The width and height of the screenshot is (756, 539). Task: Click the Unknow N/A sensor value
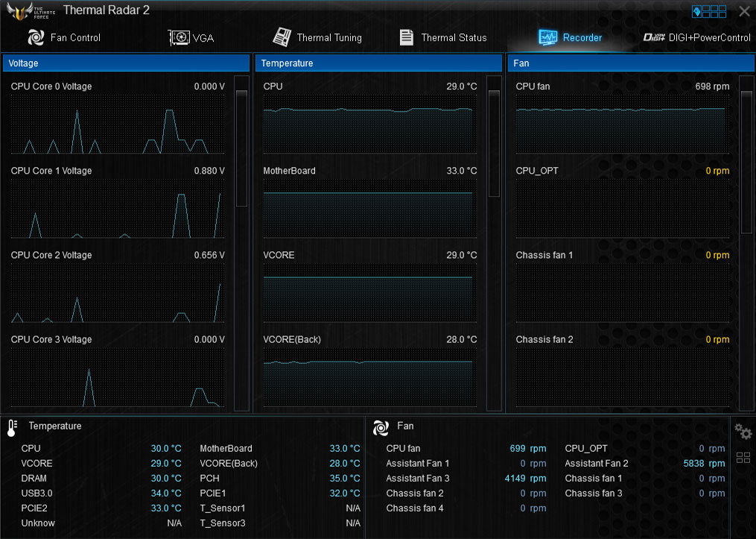point(174,523)
